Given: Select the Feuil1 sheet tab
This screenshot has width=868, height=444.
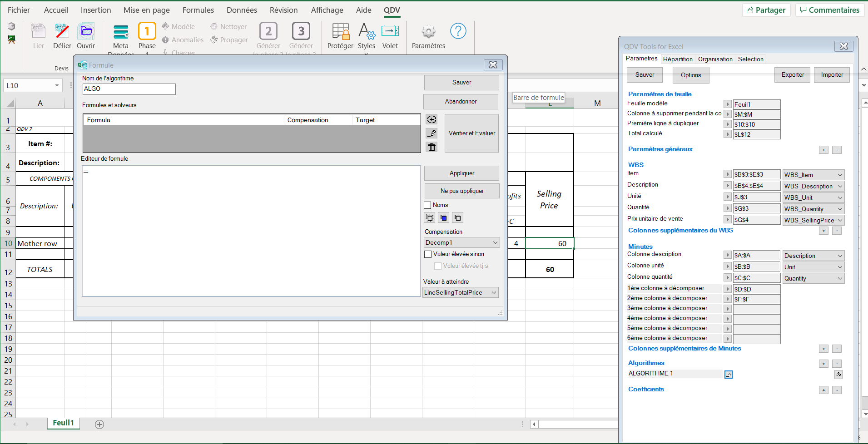Looking at the screenshot, I should (63, 423).
